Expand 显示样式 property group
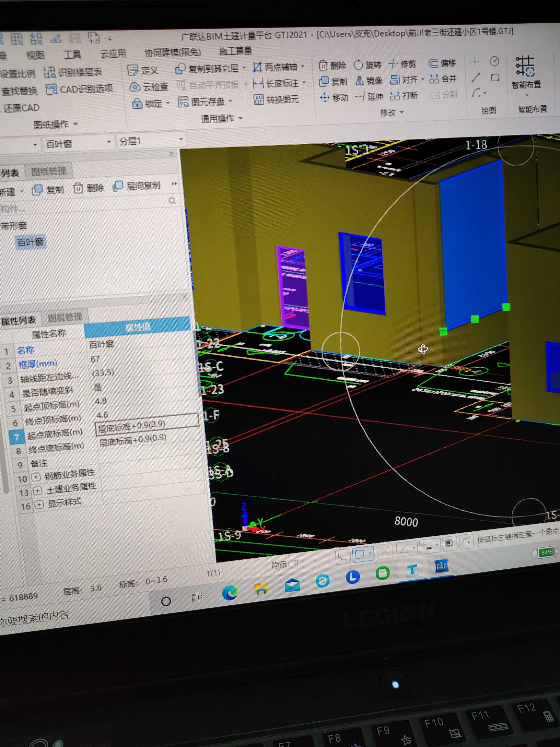The height and width of the screenshot is (747, 560). [39, 504]
